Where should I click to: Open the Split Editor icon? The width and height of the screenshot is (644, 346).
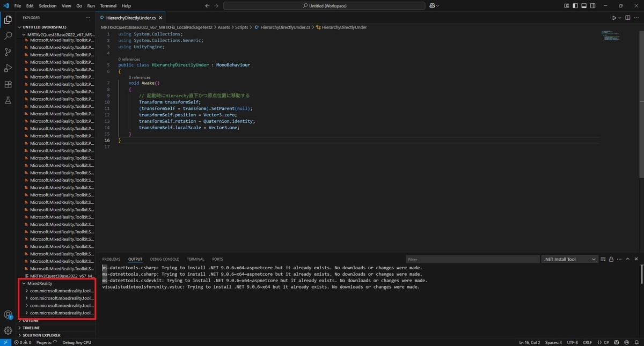click(x=628, y=17)
